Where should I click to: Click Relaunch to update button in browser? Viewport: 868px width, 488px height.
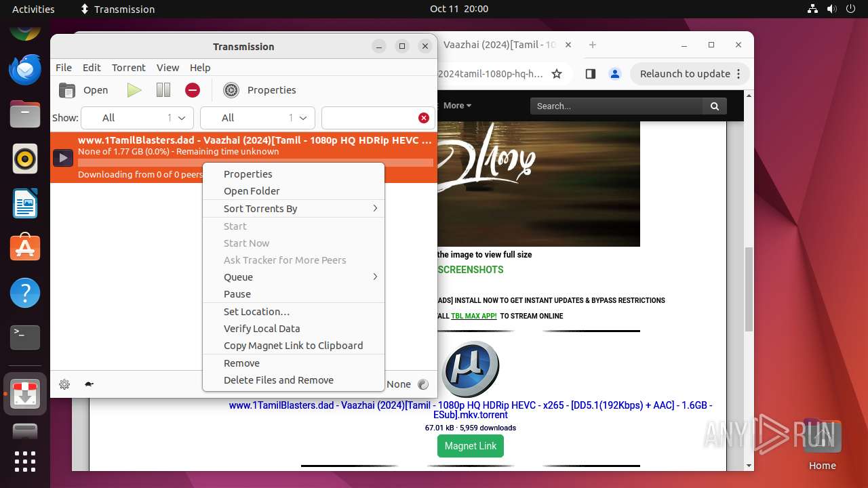tap(690, 74)
